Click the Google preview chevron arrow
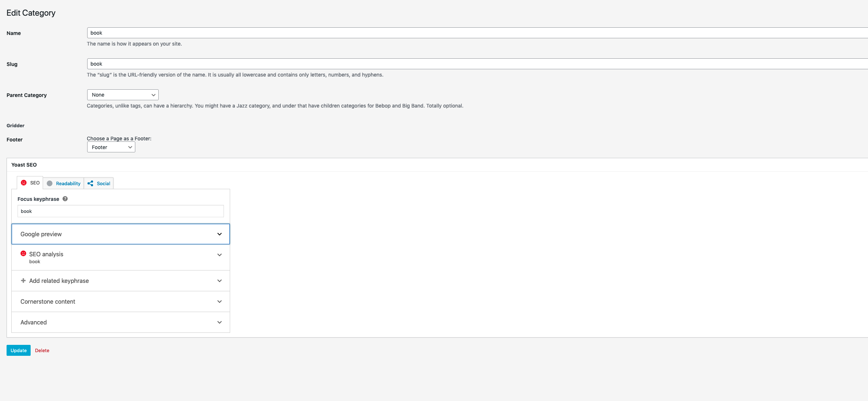This screenshot has width=868, height=401. click(x=220, y=234)
